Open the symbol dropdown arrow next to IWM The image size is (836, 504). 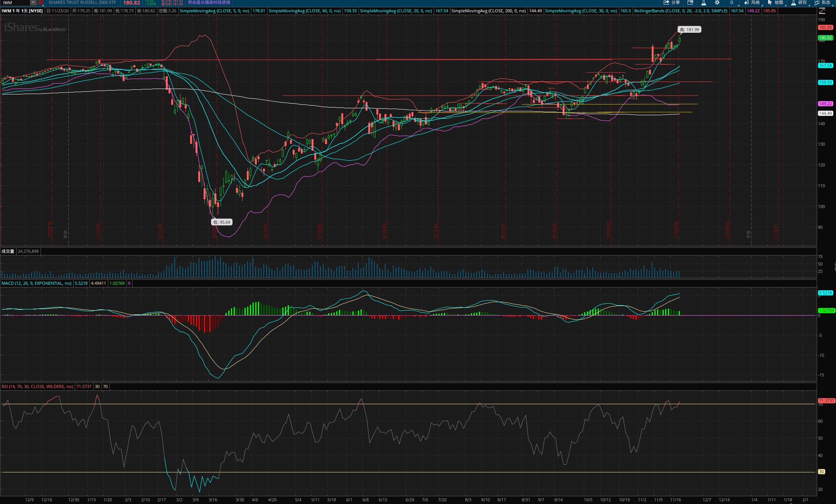[x=34, y=3]
